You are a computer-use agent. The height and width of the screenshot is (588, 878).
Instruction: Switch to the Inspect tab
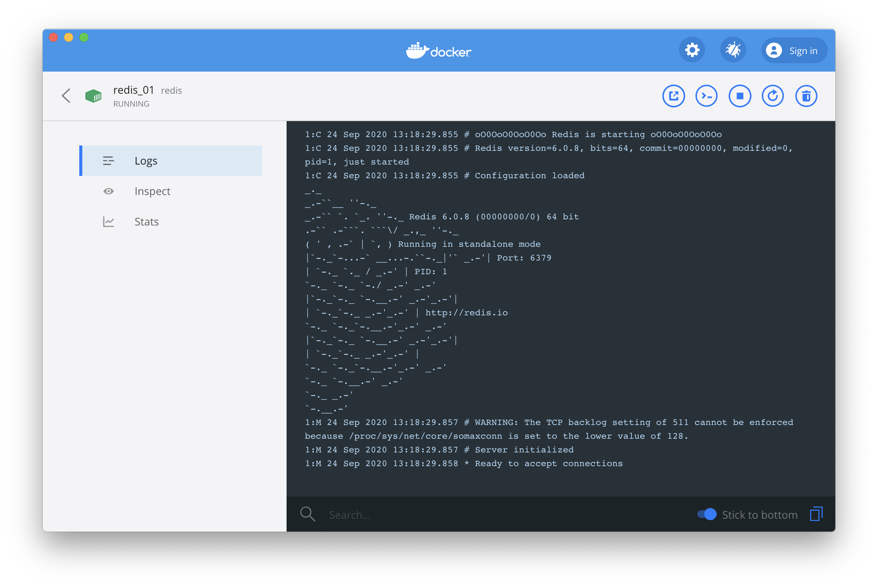[x=152, y=191]
